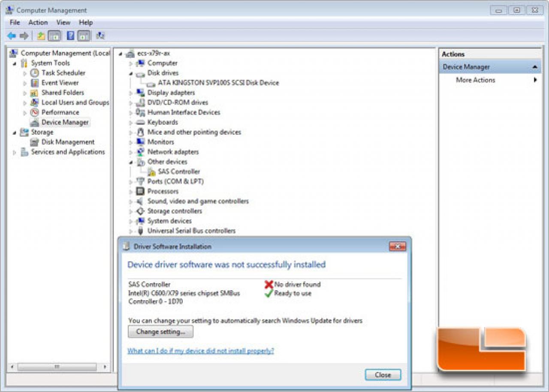Expand Services and Applications node
The width and height of the screenshot is (549, 392).
14,152
